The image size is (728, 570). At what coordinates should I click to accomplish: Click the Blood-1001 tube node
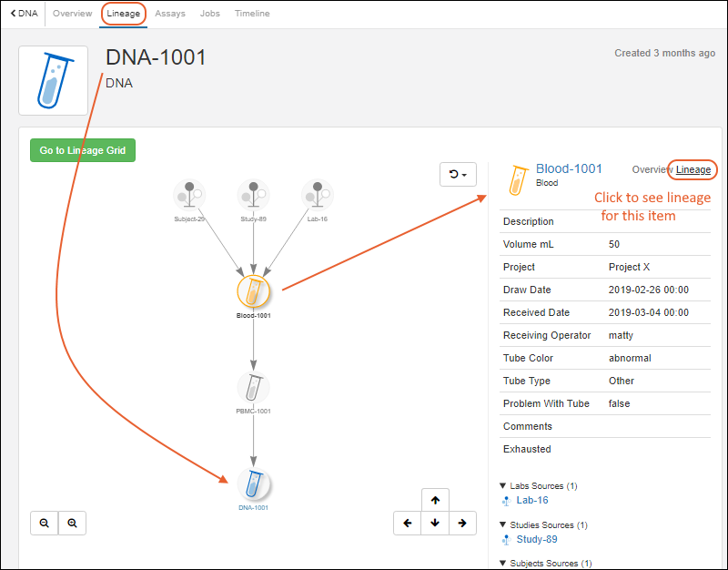(254, 291)
